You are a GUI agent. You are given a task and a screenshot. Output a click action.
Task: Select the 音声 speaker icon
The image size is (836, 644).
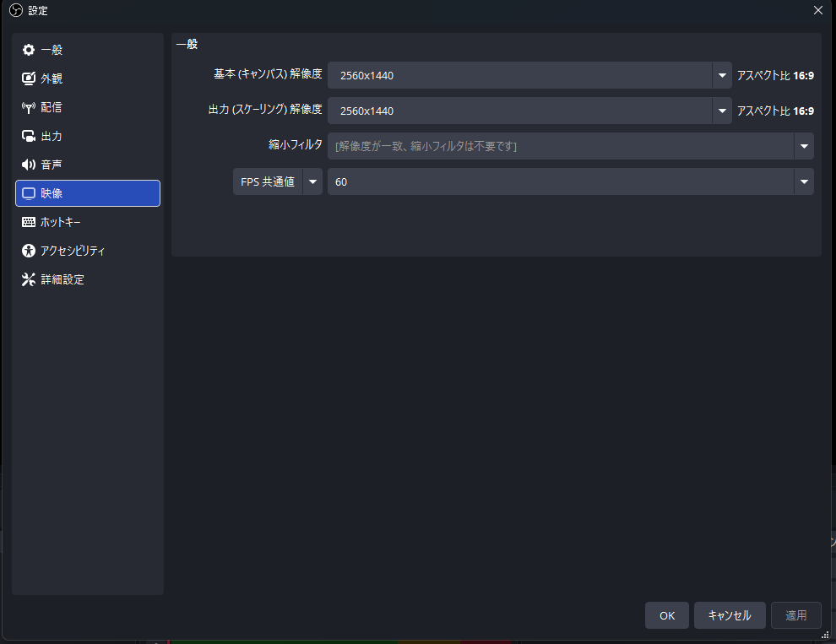[x=30, y=165]
